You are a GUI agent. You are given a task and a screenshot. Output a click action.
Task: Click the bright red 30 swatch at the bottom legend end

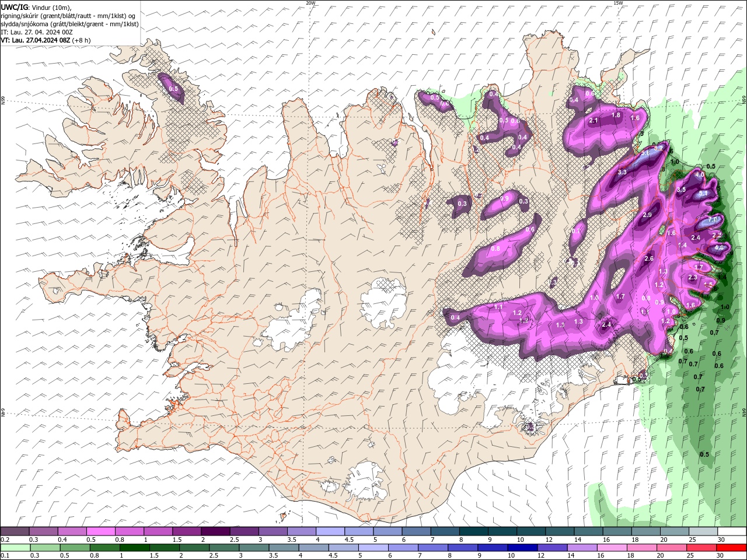(x=731, y=548)
